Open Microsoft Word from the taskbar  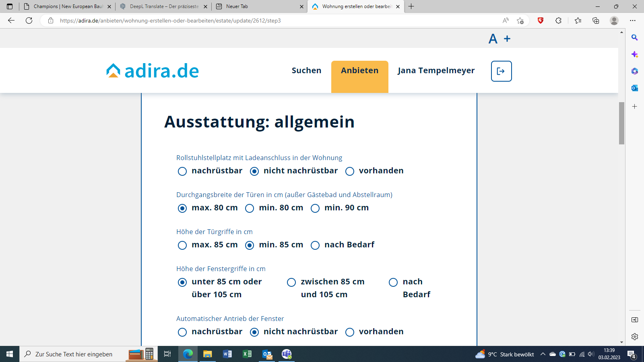point(227,354)
